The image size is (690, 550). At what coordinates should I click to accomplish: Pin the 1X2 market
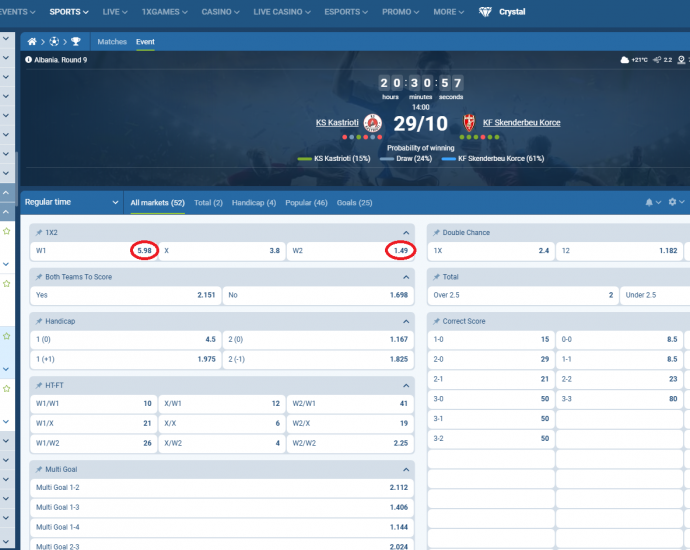[x=39, y=232]
